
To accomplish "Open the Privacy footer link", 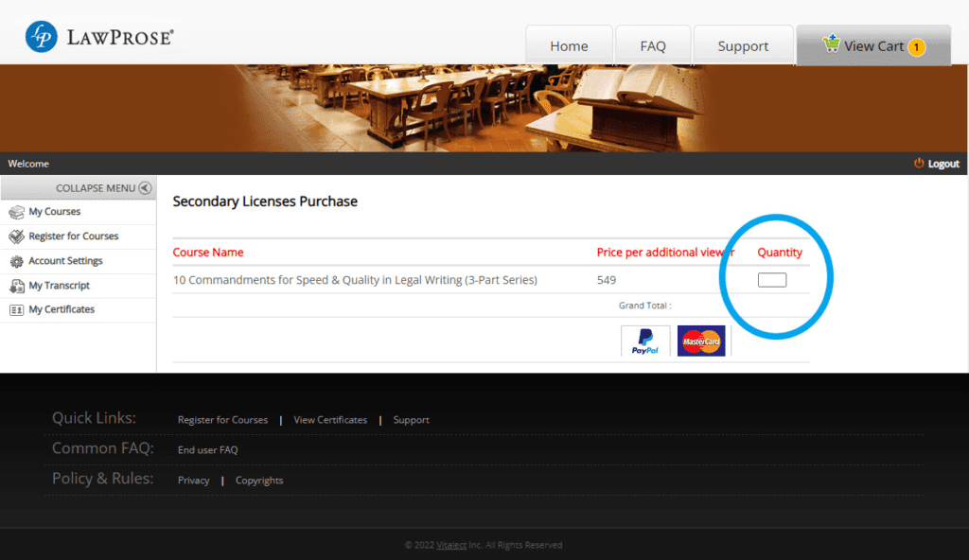I will pyautogui.click(x=193, y=481).
